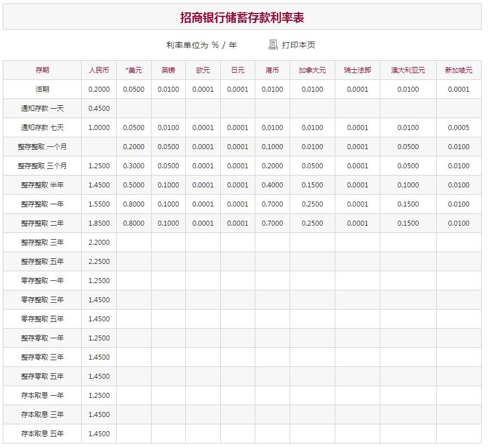
Task: Click the 2.2500 rate cell
Action: 99,262
